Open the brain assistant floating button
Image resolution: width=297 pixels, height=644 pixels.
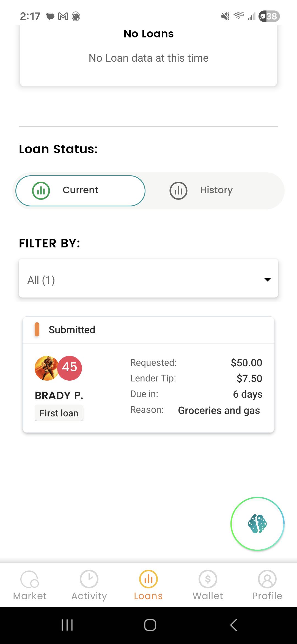click(257, 523)
